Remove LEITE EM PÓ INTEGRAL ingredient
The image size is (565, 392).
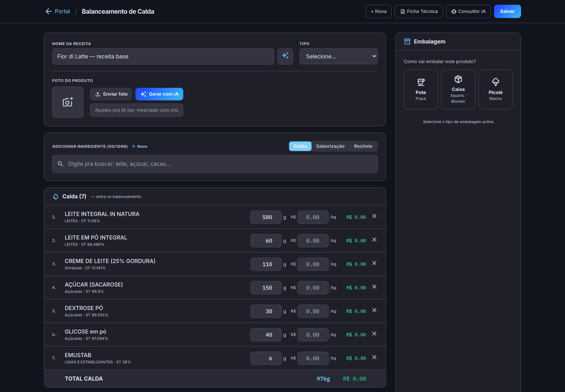click(374, 240)
